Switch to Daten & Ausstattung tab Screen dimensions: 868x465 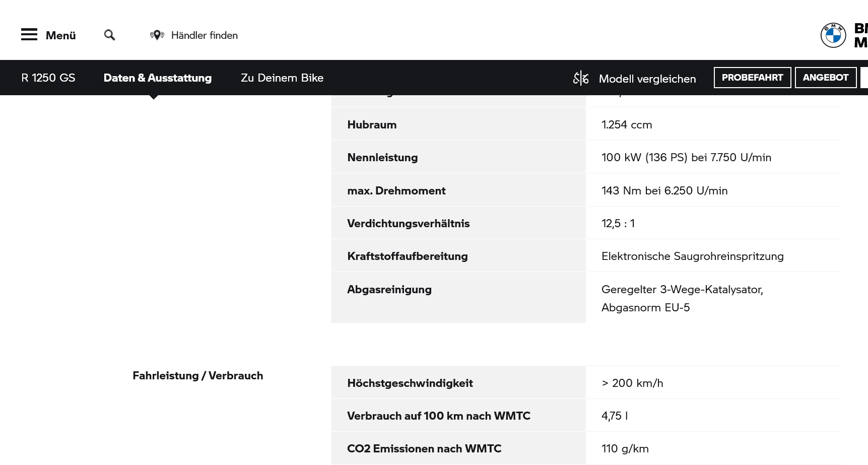[157, 78]
